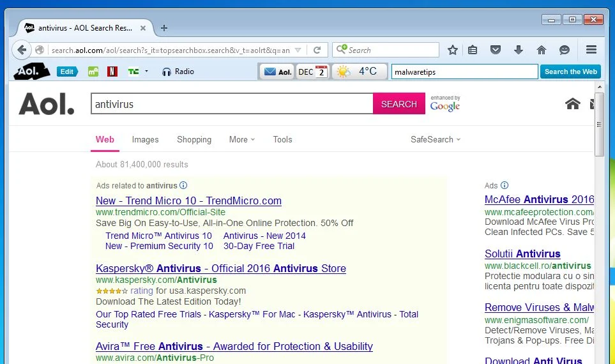The image size is (615, 364).
Task: Open Remove Viruses & Malware ad link
Action: click(539, 307)
